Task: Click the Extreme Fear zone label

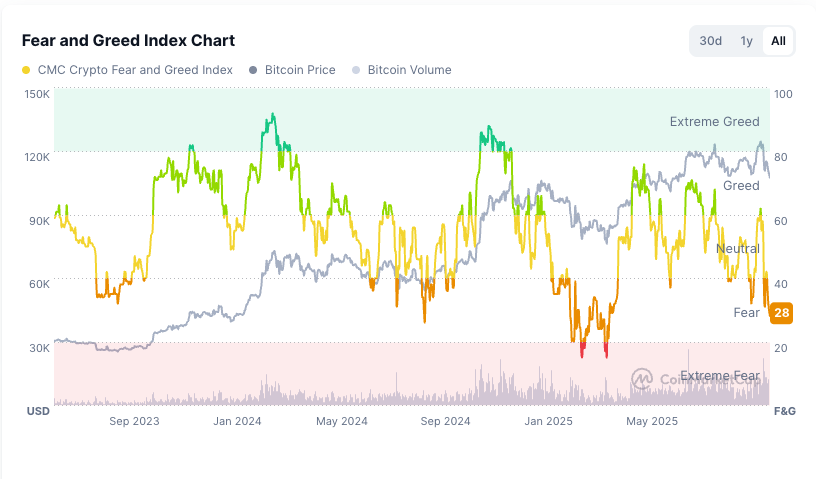Action: (720, 376)
